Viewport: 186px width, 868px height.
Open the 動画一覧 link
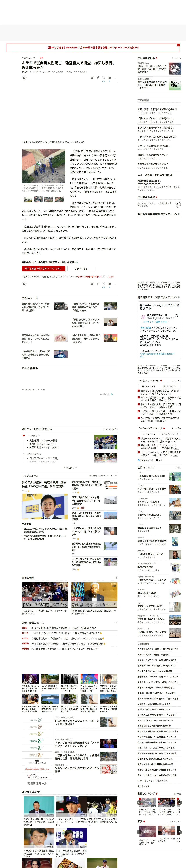[177, 793]
